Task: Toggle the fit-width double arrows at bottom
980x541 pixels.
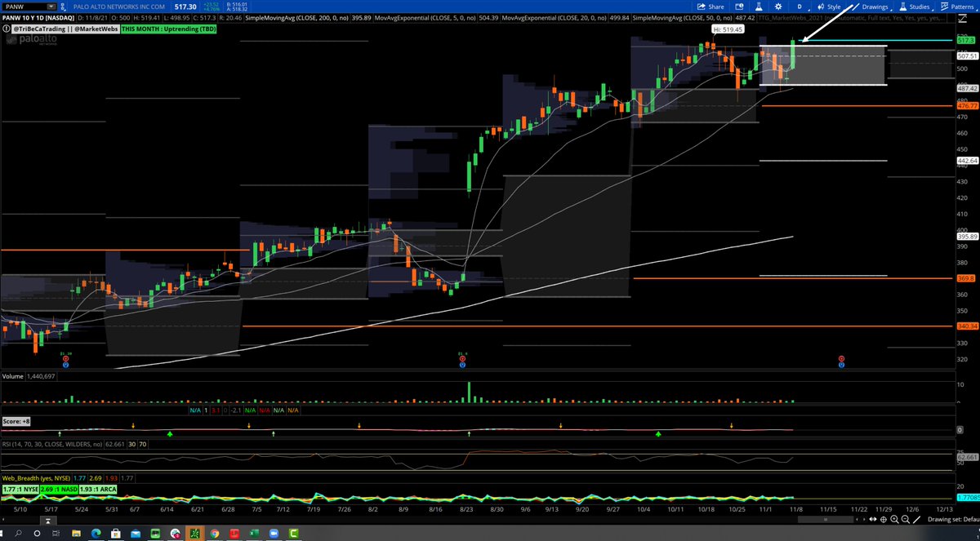Action: 873,519
